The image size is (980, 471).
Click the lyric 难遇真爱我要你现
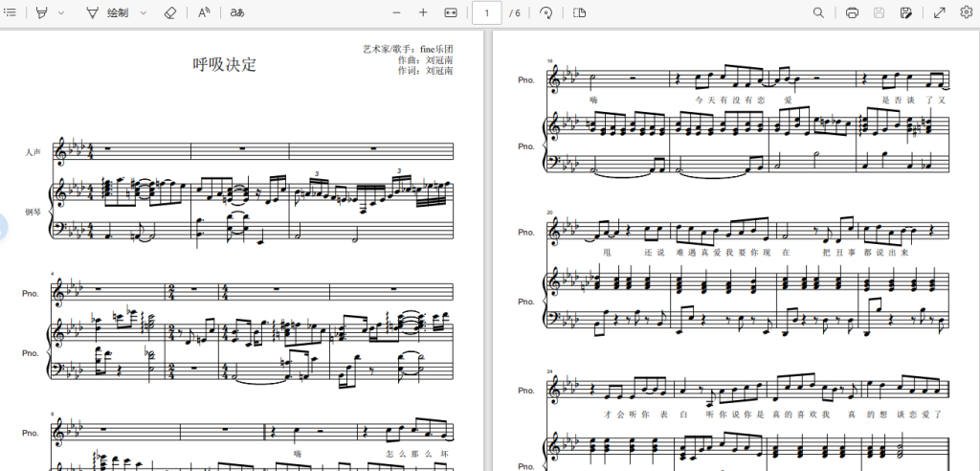[725, 253]
